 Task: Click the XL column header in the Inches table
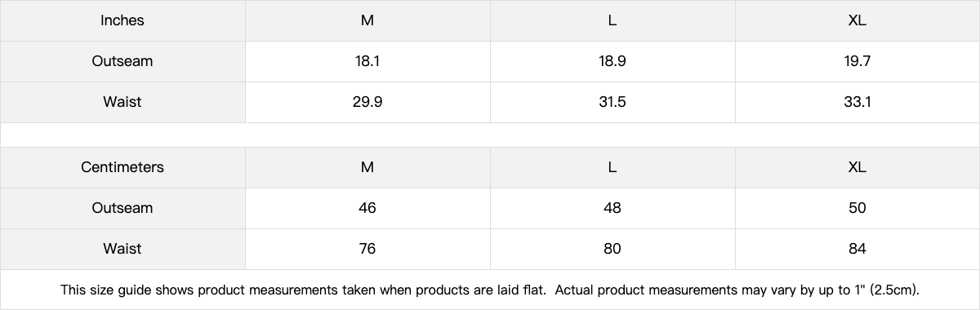point(857,20)
